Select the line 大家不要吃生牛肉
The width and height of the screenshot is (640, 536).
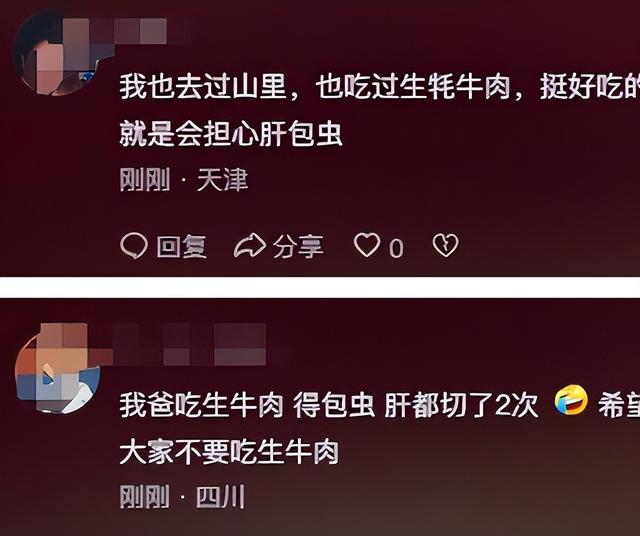[x=229, y=452]
